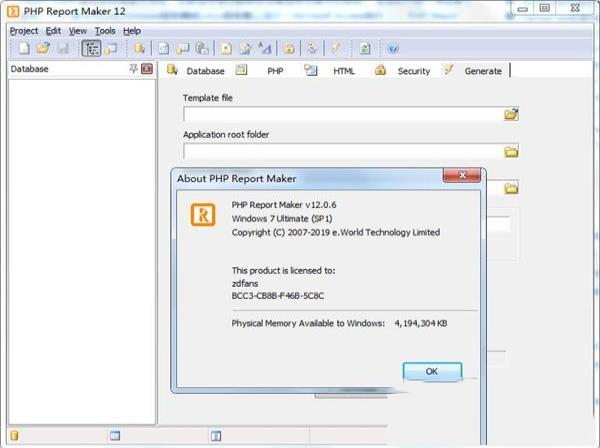Viewport: 600px width, 448px height.
Task: Pin the Database side panel
Action: click(134, 68)
